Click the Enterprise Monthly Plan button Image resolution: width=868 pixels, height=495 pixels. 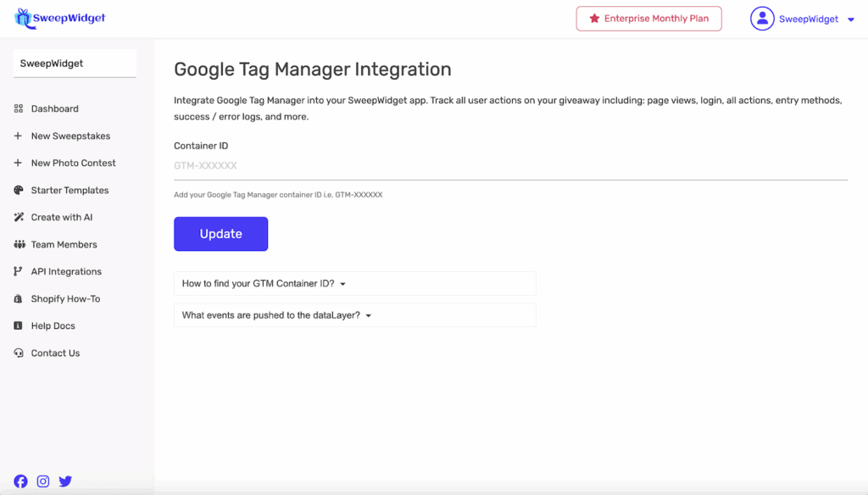click(x=648, y=19)
